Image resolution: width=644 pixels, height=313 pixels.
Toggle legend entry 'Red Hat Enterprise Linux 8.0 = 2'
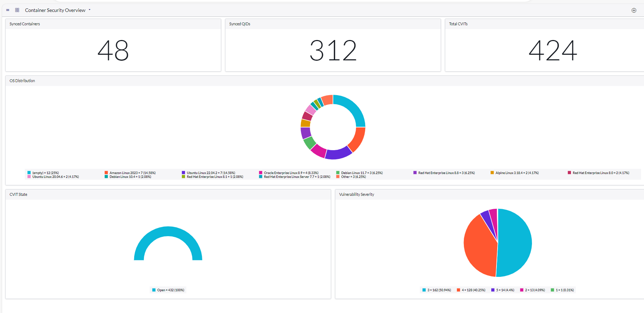(x=599, y=173)
